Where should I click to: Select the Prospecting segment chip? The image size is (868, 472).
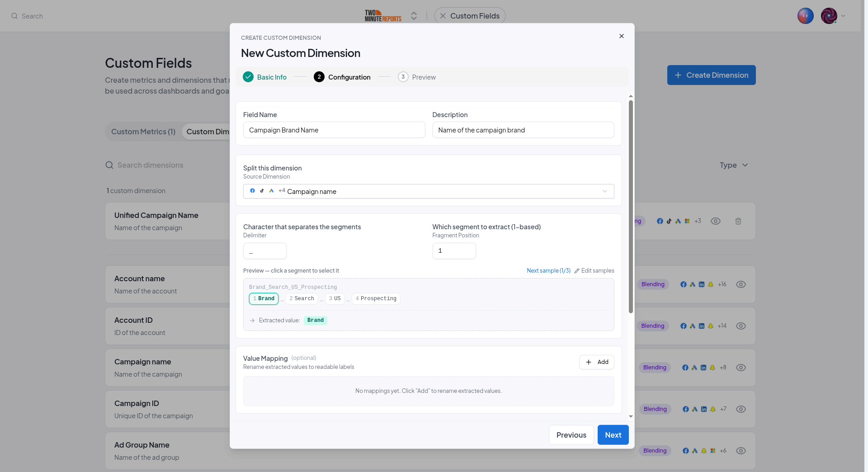376,299
